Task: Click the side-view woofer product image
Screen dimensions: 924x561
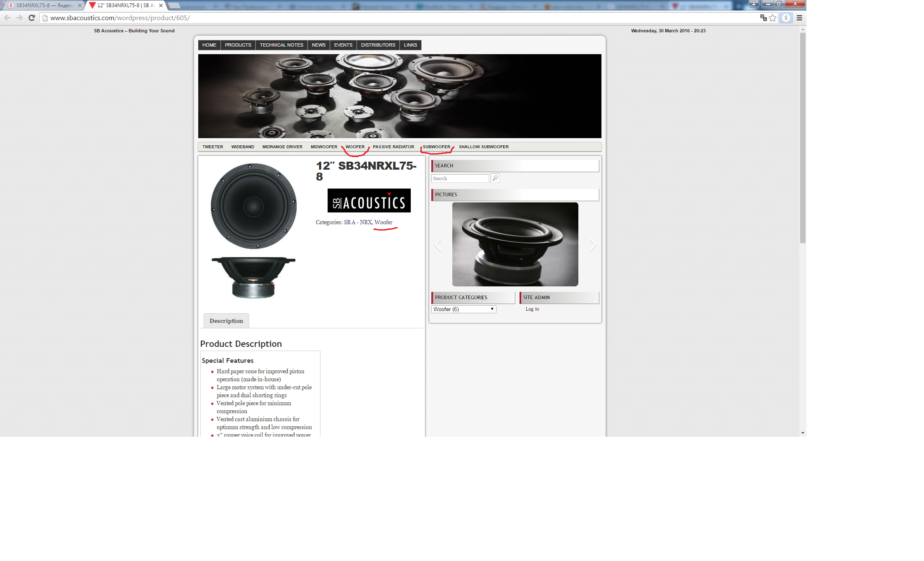Action: coord(254,278)
